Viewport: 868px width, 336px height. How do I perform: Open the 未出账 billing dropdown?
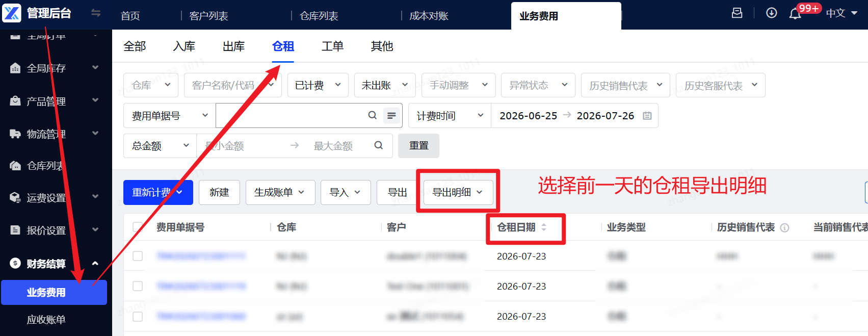(x=385, y=85)
